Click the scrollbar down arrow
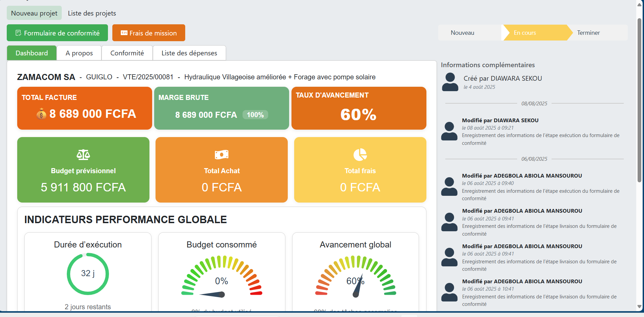 639,307
